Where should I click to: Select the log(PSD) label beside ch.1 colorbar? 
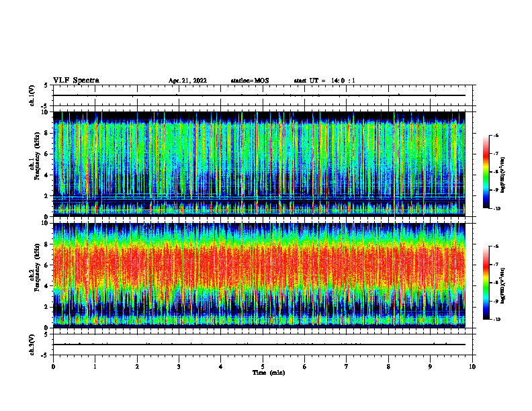tap(502, 175)
